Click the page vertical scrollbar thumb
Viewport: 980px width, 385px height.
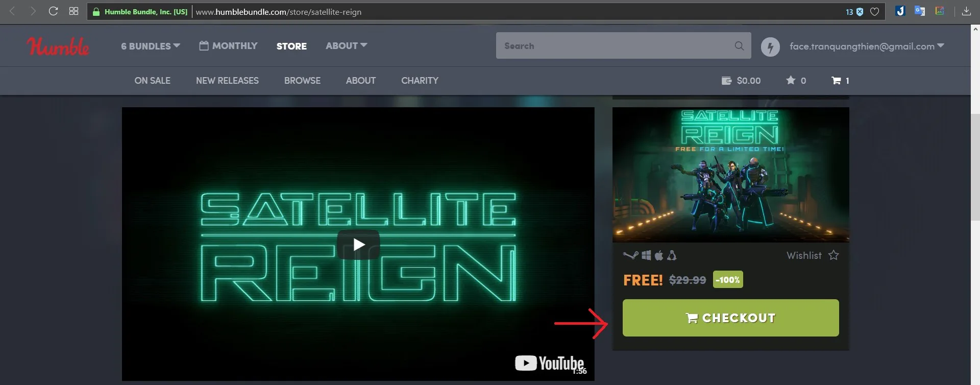(x=975, y=167)
